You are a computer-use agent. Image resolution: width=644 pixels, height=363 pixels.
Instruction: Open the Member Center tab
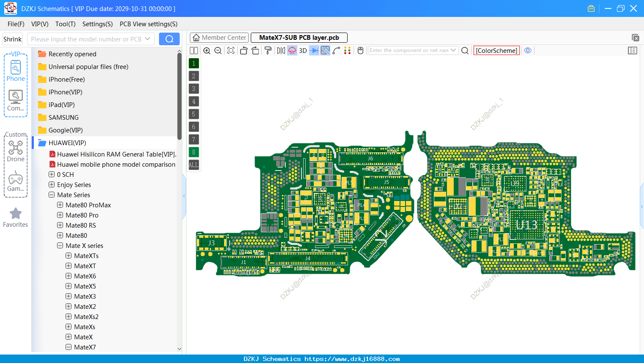pyautogui.click(x=219, y=38)
